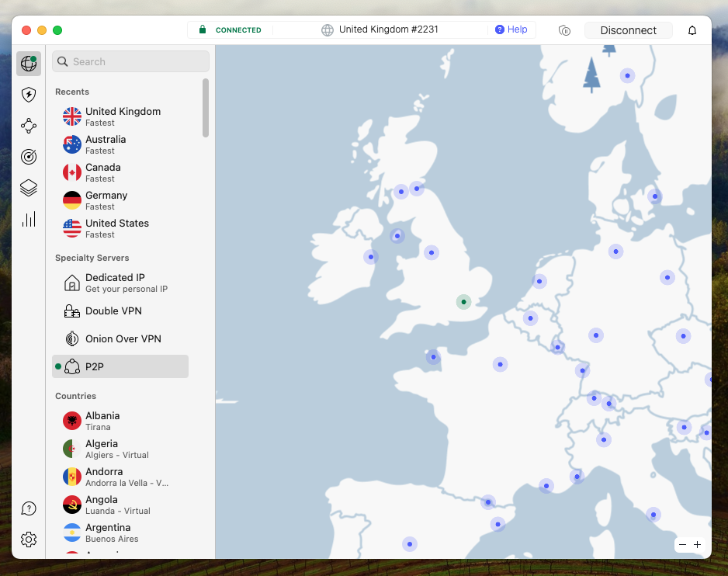Screen dimensions: 728x576
Task: Click the United Kingdom flag icon
Action: coord(72,116)
